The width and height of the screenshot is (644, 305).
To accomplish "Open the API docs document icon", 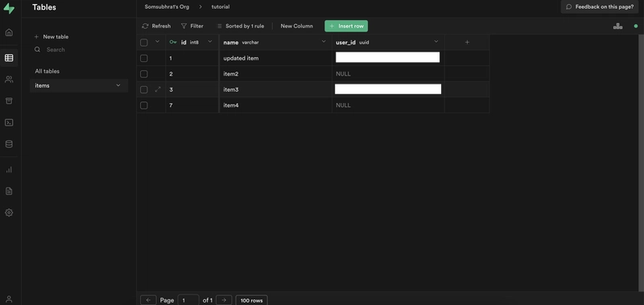I will [x=9, y=192].
